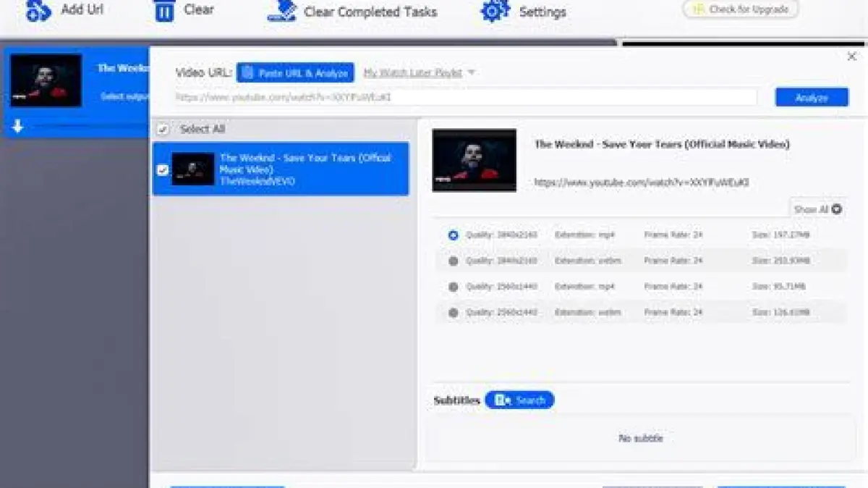Close the analyze dialog with X
This screenshot has width=868, height=488.
(x=851, y=56)
